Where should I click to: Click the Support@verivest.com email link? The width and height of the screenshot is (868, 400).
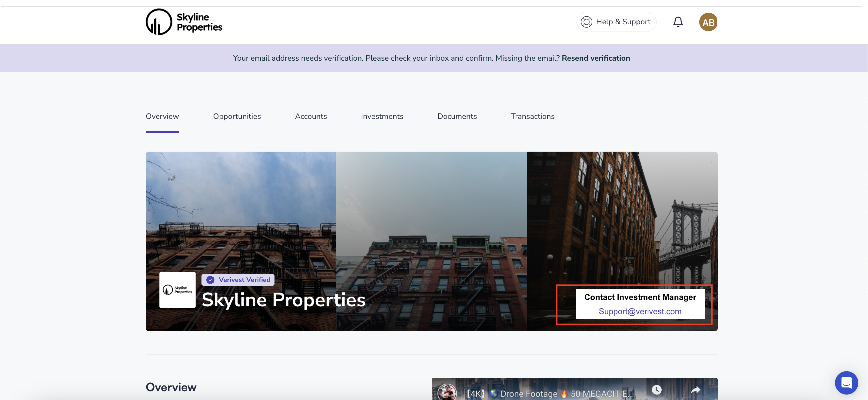click(x=640, y=311)
